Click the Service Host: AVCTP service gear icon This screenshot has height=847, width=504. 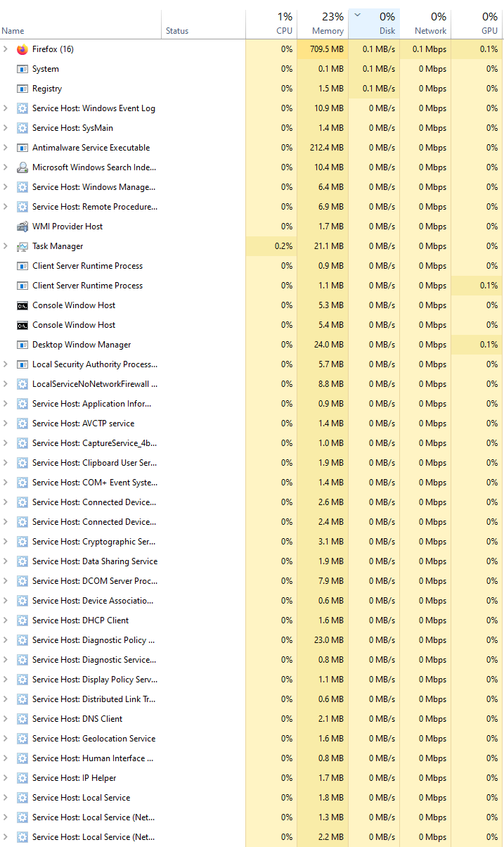click(x=22, y=423)
